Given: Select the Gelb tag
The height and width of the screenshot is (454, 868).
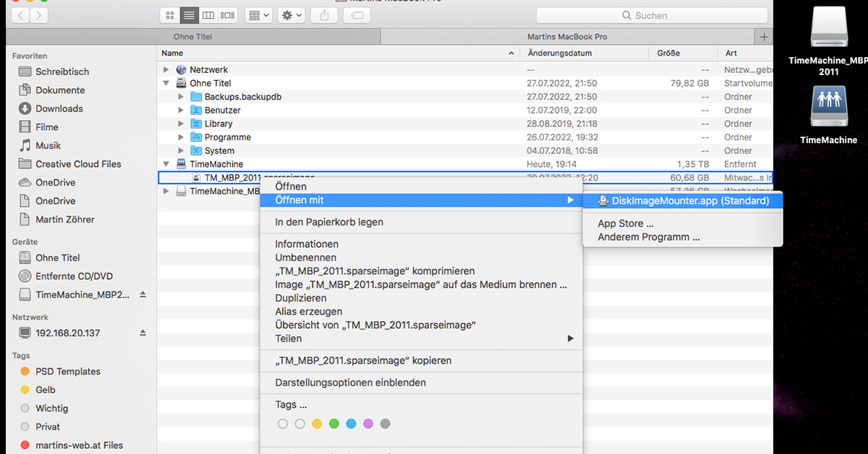Looking at the screenshot, I should (x=46, y=390).
